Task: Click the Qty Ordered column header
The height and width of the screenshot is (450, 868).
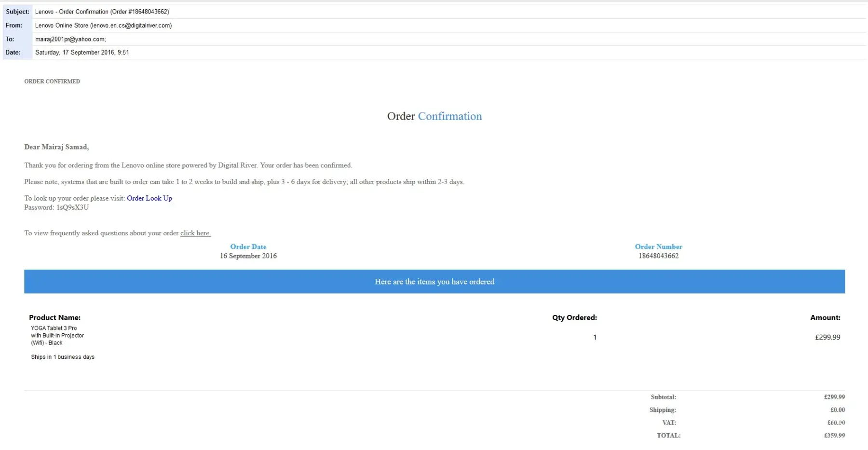Action: 574,318
